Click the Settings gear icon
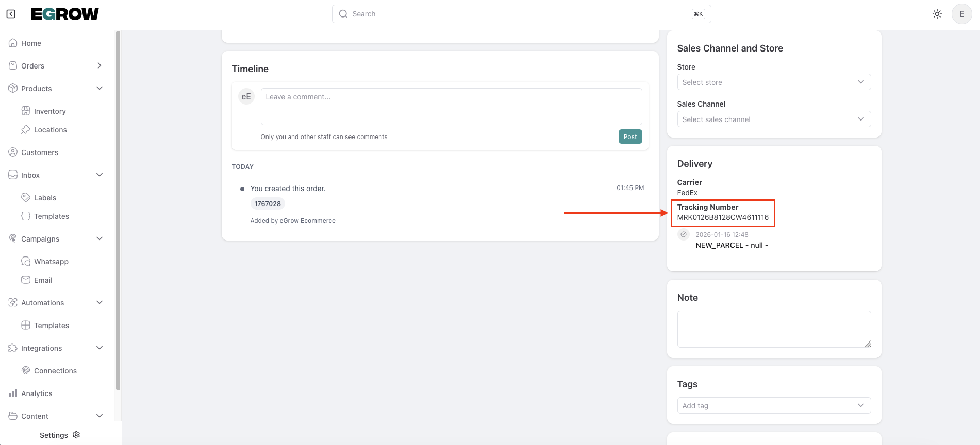 [77, 435]
